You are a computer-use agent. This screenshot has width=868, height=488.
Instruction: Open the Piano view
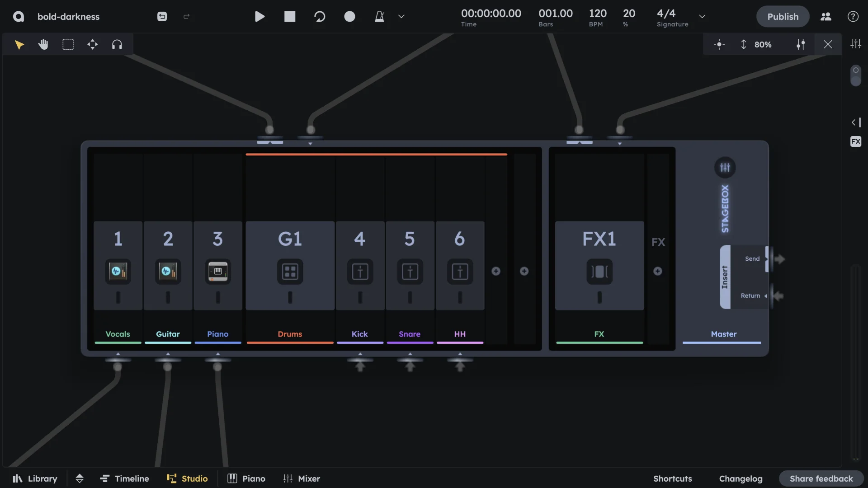(x=246, y=478)
